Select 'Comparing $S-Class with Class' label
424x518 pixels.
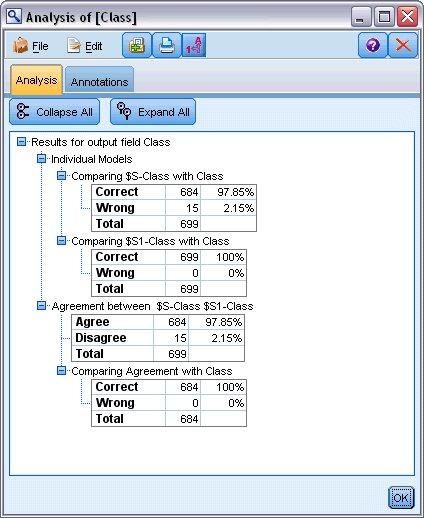147,176
